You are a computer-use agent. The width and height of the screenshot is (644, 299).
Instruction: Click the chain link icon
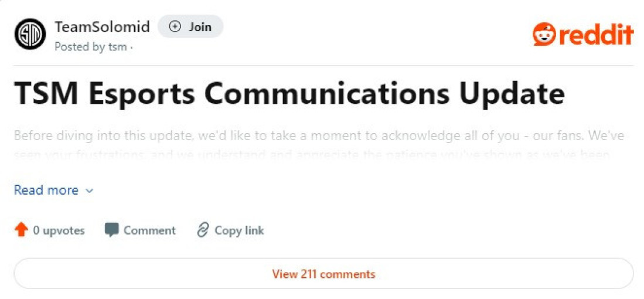(203, 230)
